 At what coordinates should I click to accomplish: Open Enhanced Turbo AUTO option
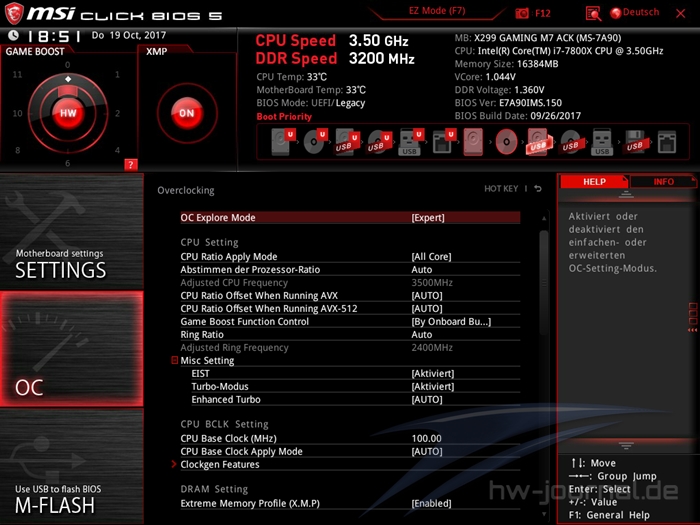click(355, 399)
